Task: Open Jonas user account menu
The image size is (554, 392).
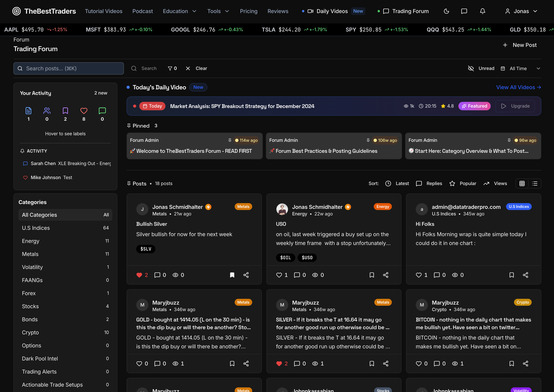Action: click(x=521, y=11)
